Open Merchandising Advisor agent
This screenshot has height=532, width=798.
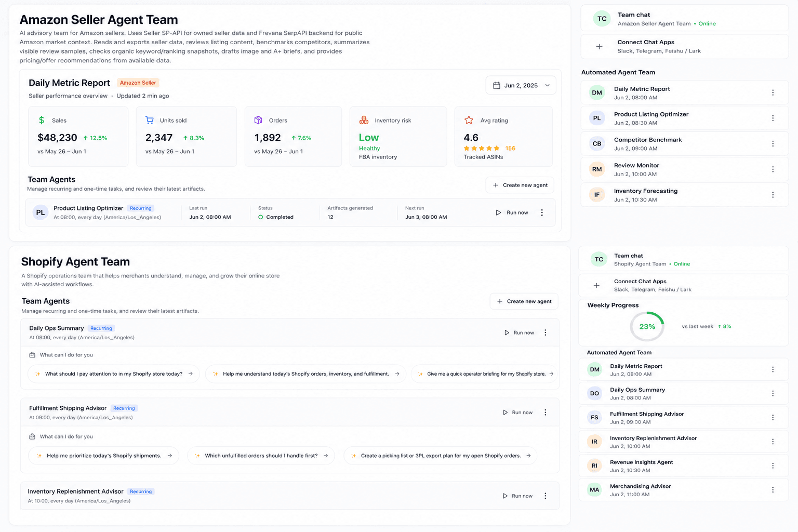683,490
